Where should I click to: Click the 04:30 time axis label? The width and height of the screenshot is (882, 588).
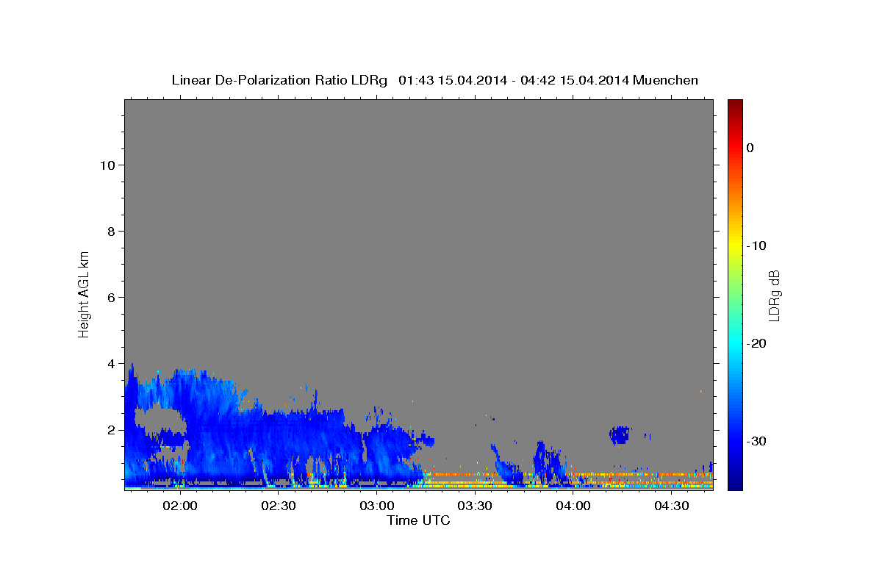[x=671, y=506]
